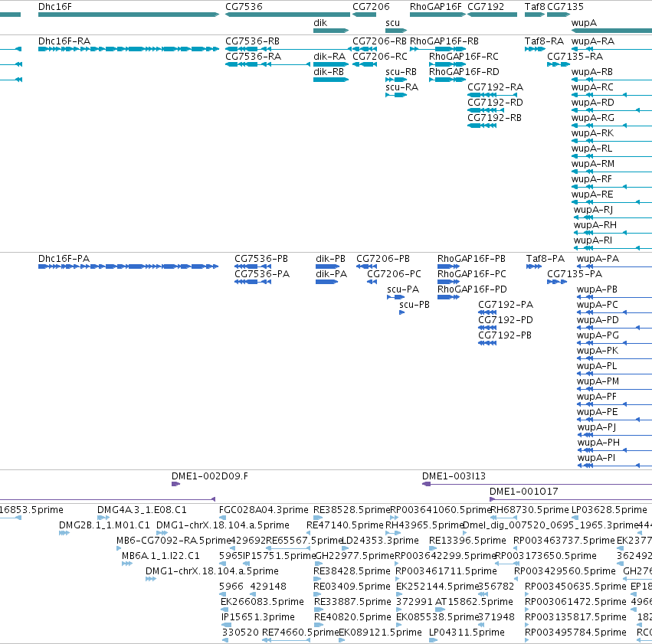Click the CG7536 gene feature

(x=288, y=15)
